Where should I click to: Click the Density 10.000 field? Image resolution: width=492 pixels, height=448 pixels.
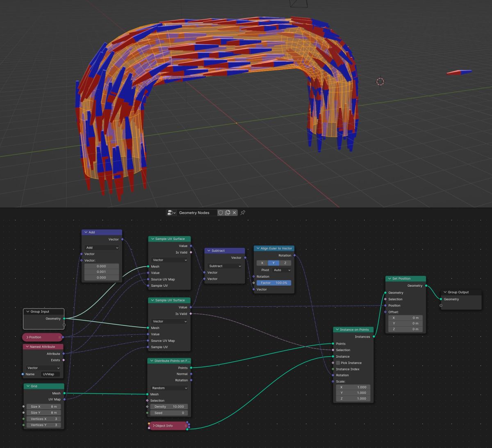click(169, 407)
